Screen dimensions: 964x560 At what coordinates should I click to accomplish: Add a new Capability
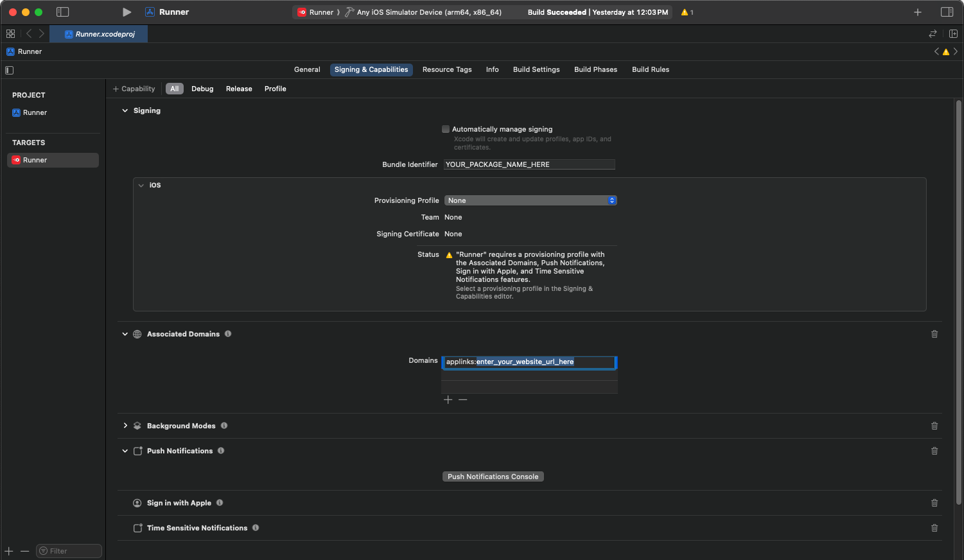pos(134,89)
